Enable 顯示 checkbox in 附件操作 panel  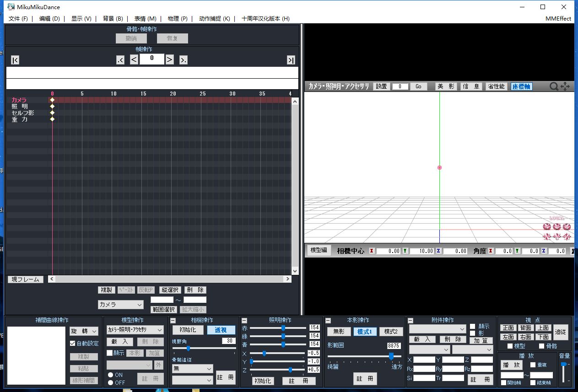coord(473,327)
